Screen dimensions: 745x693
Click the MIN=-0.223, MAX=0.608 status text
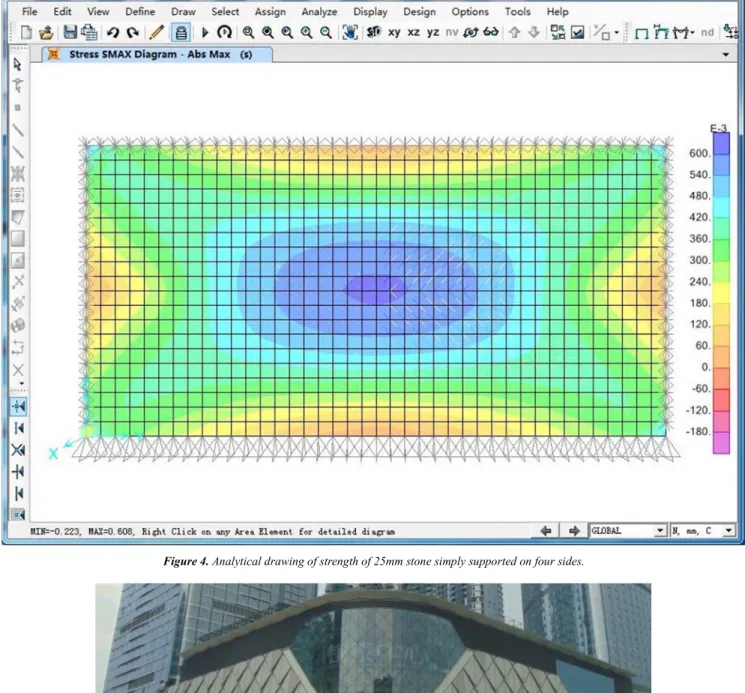pos(83,531)
